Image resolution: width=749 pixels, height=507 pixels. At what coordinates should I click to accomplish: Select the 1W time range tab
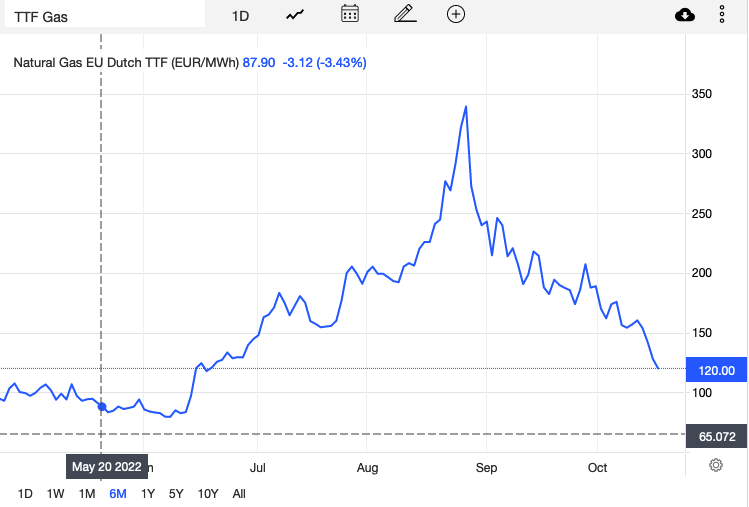pos(55,494)
